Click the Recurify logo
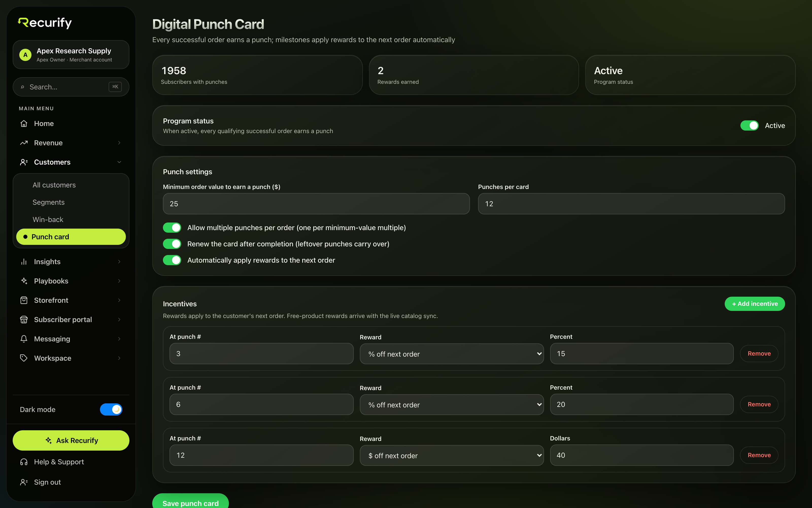The width and height of the screenshot is (812, 508). point(45,23)
